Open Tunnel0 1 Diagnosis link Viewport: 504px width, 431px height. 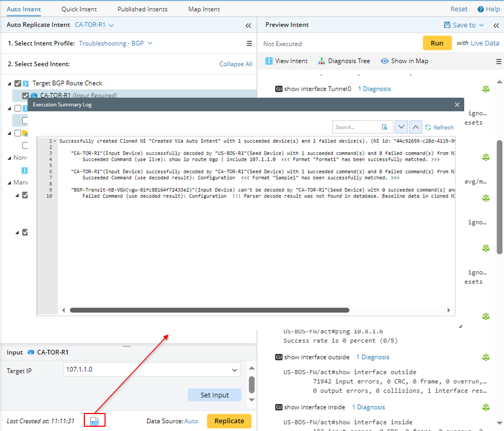point(375,89)
